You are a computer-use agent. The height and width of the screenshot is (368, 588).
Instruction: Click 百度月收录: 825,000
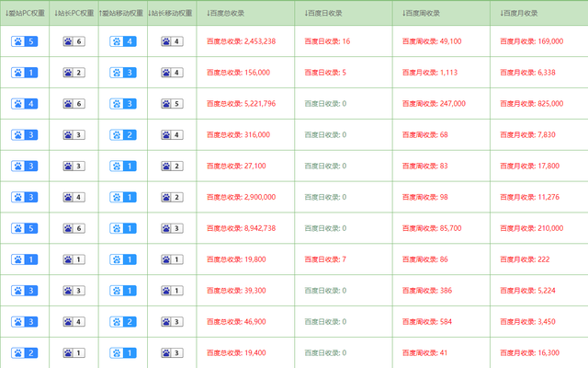tap(532, 104)
